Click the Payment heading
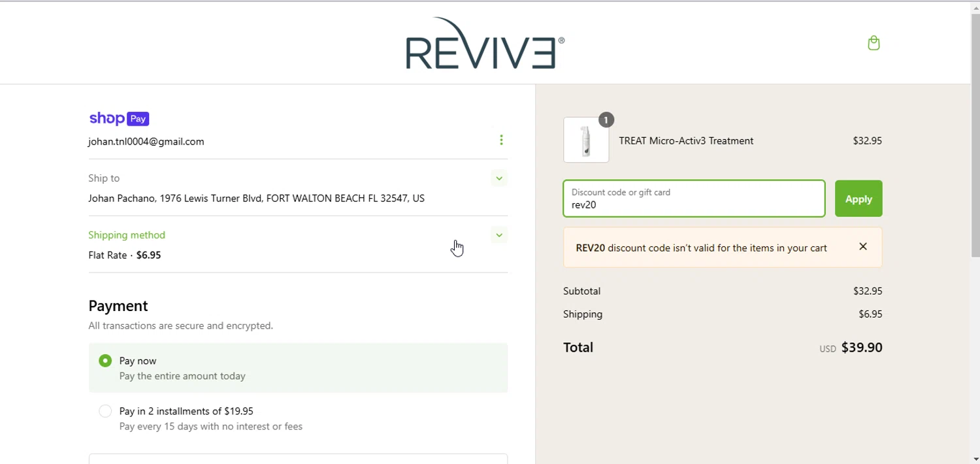 coord(118,306)
